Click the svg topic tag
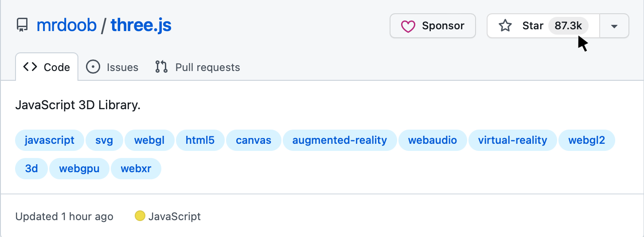Image resolution: width=644 pixels, height=237 pixels. [x=104, y=140]
